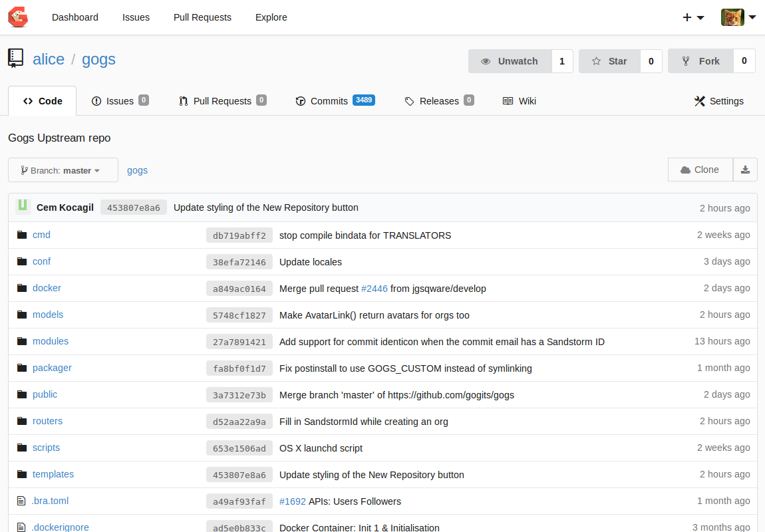
Task: Click the packager folder icon
Action: coord(22,368)
